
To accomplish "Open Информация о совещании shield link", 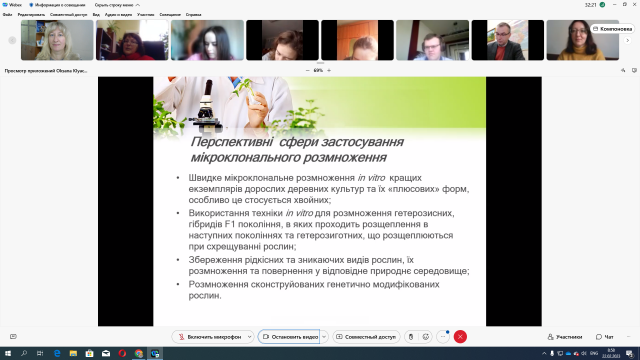I will click(x=58, y=5).
